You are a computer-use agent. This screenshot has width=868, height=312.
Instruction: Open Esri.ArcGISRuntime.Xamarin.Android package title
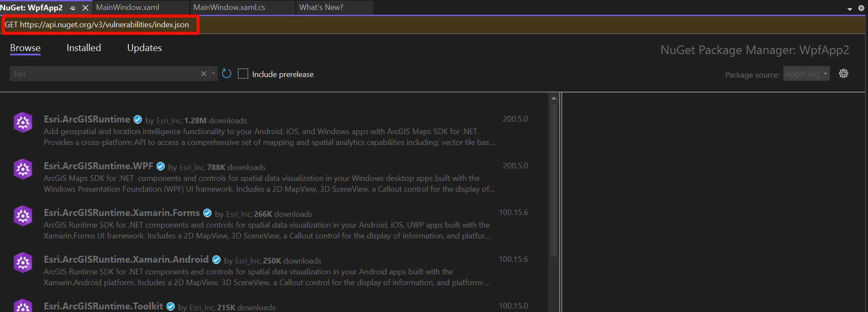click(x=126, y=260)
